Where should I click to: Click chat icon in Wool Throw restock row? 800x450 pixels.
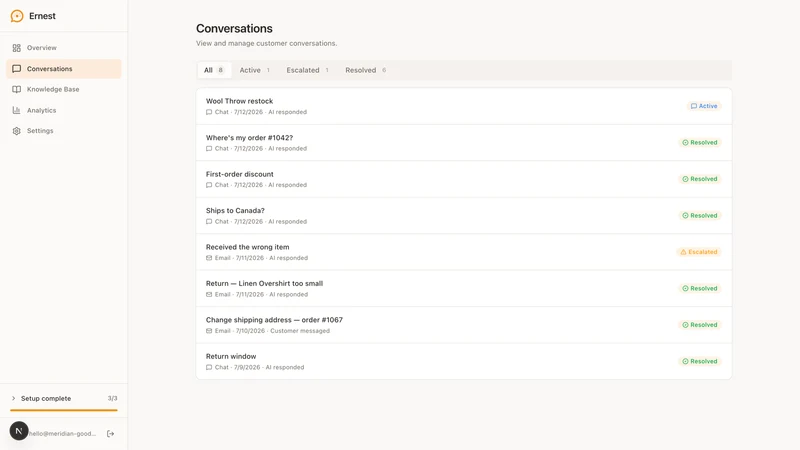point(209,112)
